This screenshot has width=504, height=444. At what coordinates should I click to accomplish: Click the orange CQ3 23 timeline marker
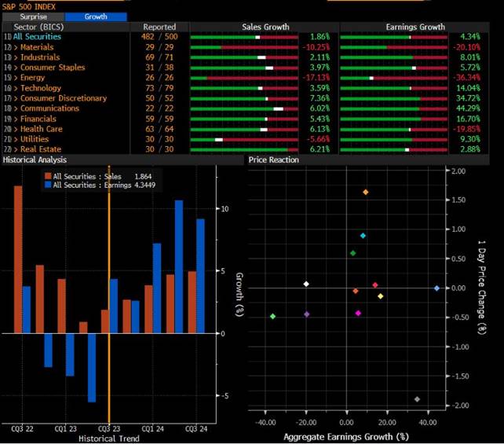click(x=109, y=295)
